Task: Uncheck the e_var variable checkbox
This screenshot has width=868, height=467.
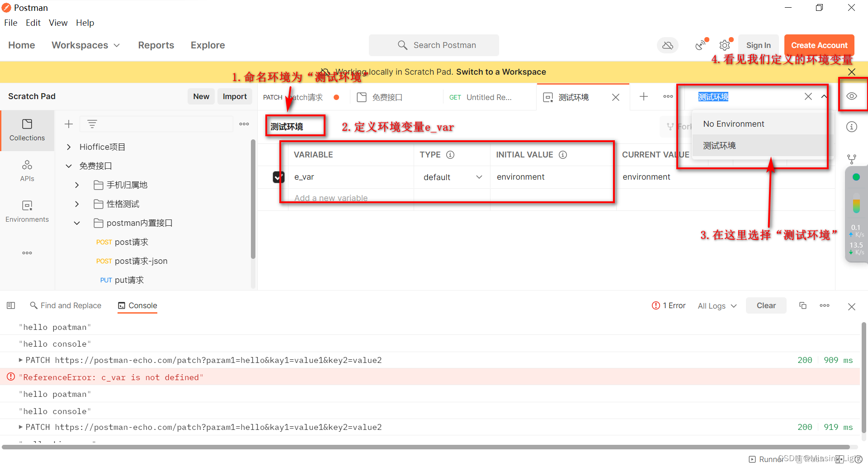Action: click(x=278, y=177)
